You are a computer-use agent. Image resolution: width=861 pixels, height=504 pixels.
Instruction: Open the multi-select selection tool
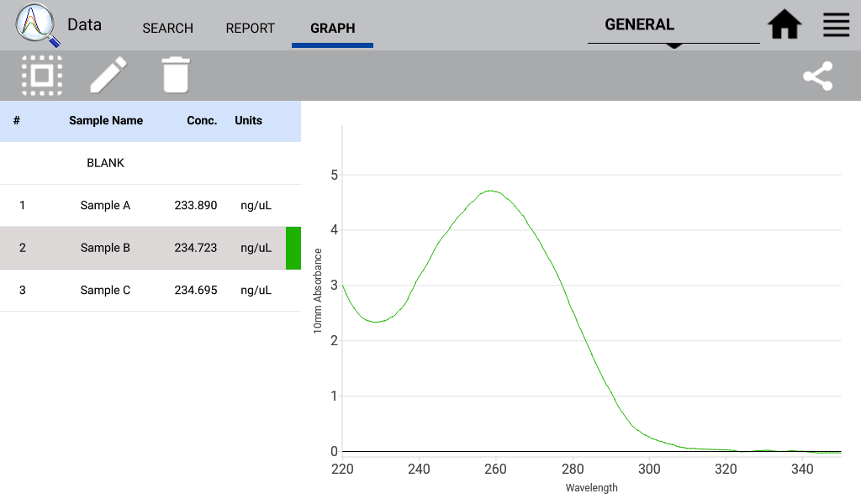pos(40,76)
